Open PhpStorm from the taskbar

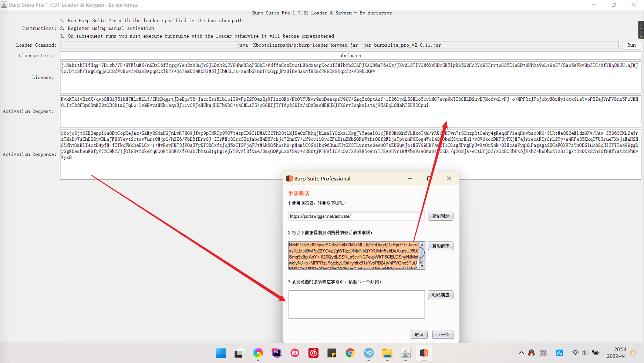(x=276, y=353)
